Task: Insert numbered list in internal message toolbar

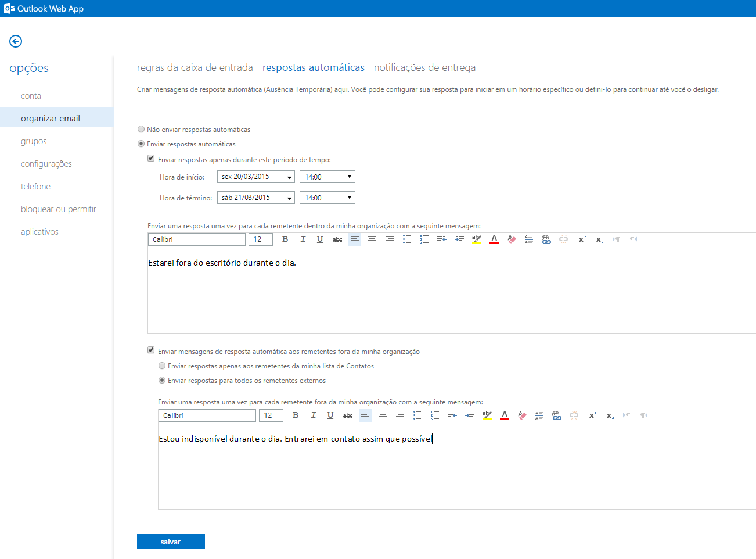Action: point(424,239)
